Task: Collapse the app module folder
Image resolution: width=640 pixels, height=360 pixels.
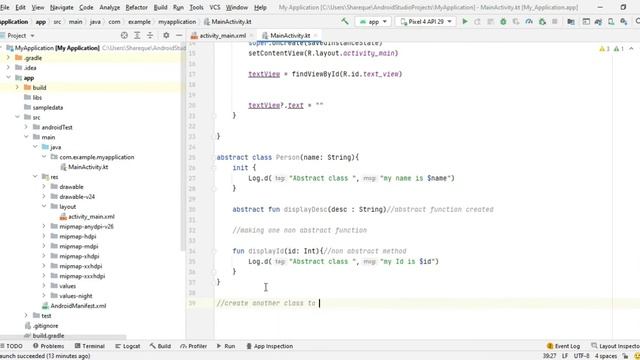Action: tap(8, 78)
